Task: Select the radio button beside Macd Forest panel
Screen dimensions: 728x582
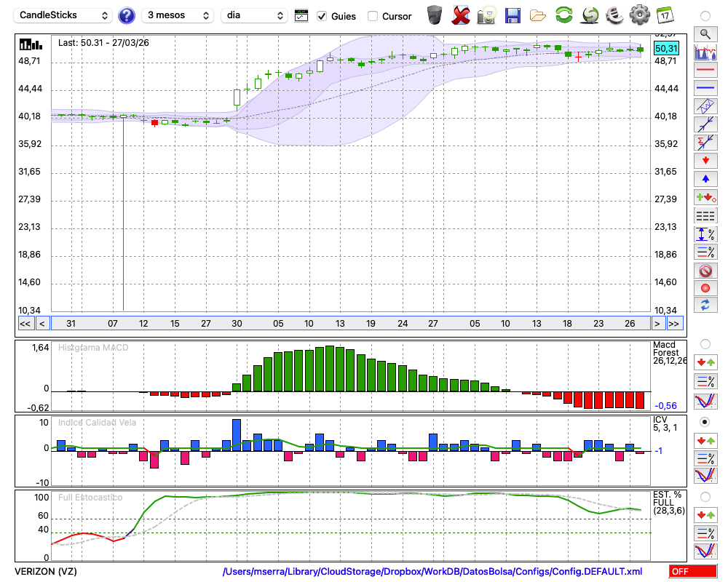Action: click(x=705, y=343)
